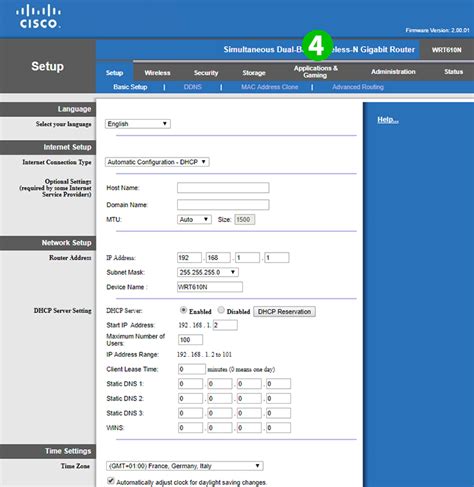
Task: Click the green number 4 badge
Action: [x=317, y=46]
